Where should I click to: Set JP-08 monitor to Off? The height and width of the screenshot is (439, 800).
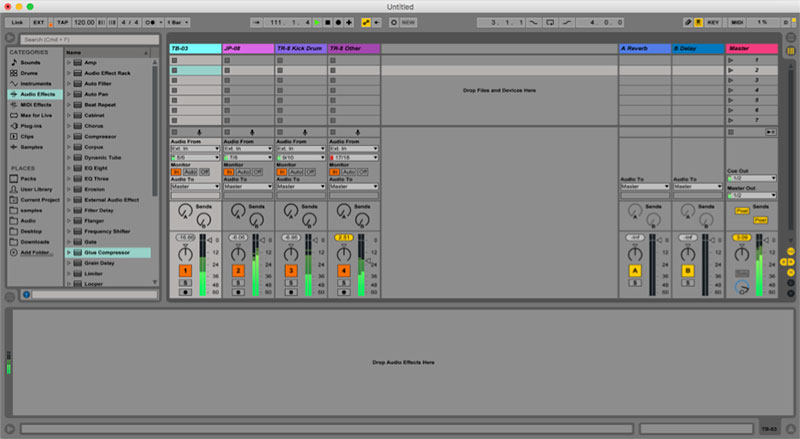[x=257, y=172]
